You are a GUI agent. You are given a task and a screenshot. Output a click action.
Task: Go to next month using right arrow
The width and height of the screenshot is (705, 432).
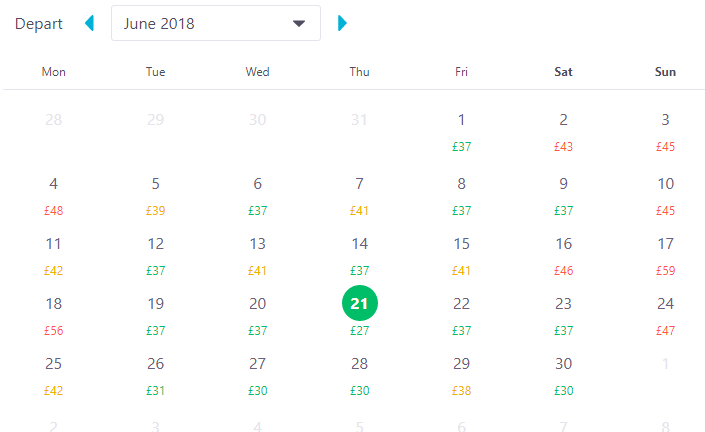coord(343,23)
